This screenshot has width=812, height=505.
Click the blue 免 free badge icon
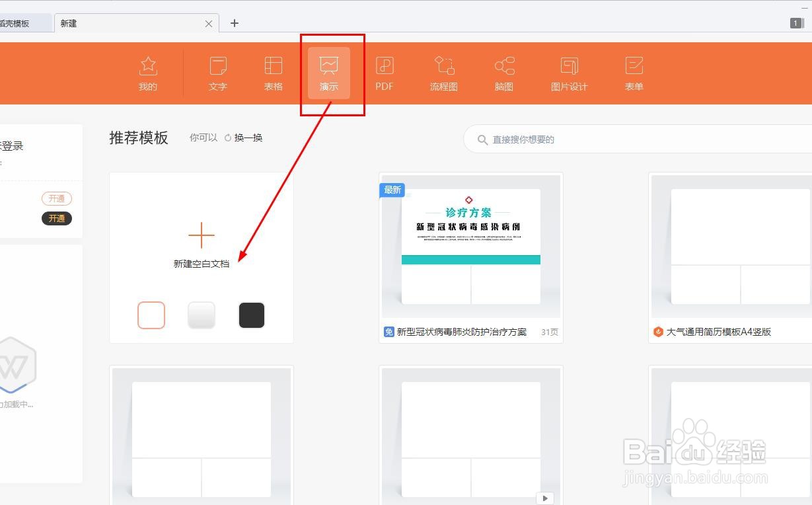pyautogui.click(x=389, y=332)
